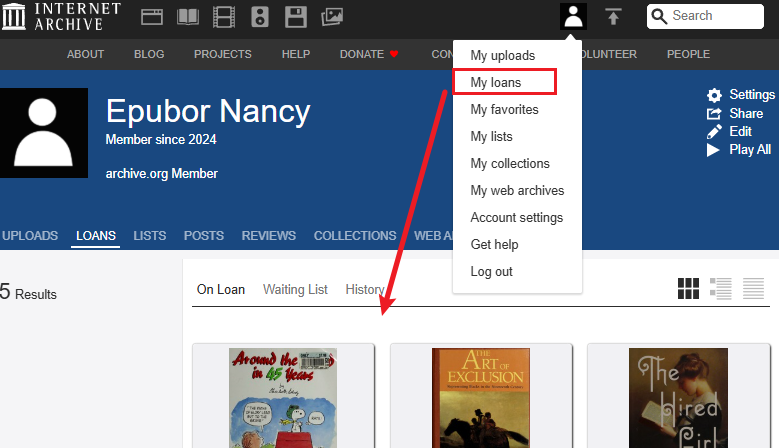Switch to the LOANS profile tab
Image resolution: width=779 pixels, height=448 pixels.
click(96, 235)
